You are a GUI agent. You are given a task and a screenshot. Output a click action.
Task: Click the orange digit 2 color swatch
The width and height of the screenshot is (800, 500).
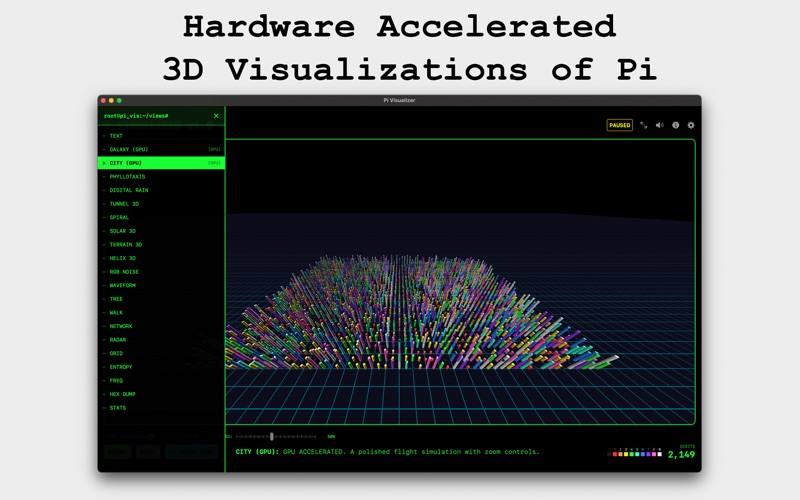(620, 454)
